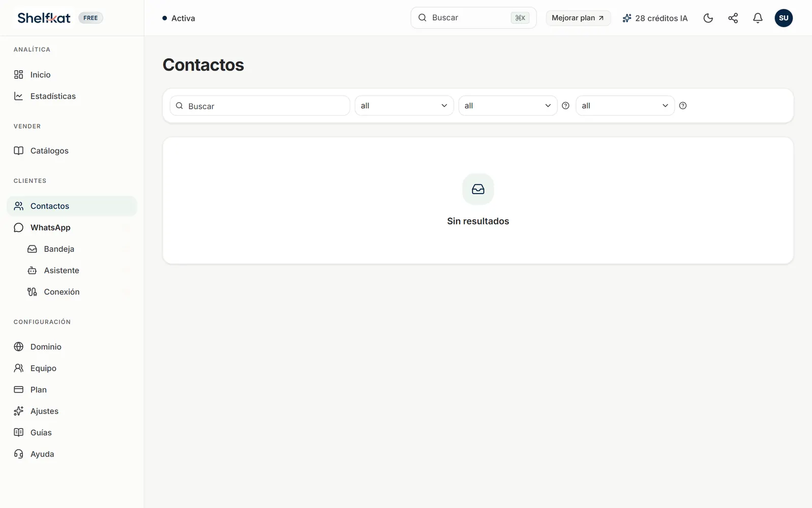
Task: Focus the Buscar field in the contacts filter
Action: [260, 106]
